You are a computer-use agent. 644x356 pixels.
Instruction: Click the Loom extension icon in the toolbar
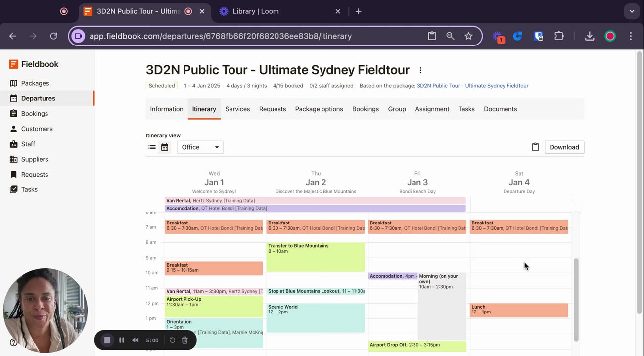coord(498,36)
